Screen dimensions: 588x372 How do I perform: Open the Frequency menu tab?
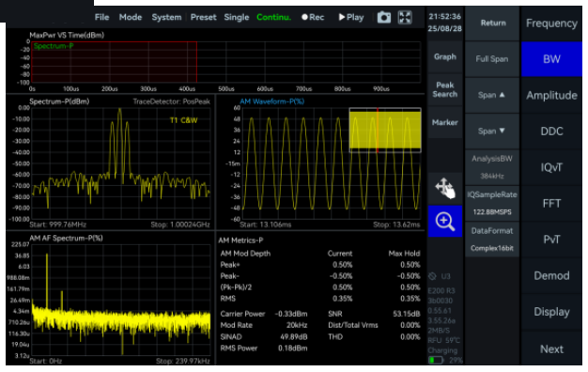point(551,23)
